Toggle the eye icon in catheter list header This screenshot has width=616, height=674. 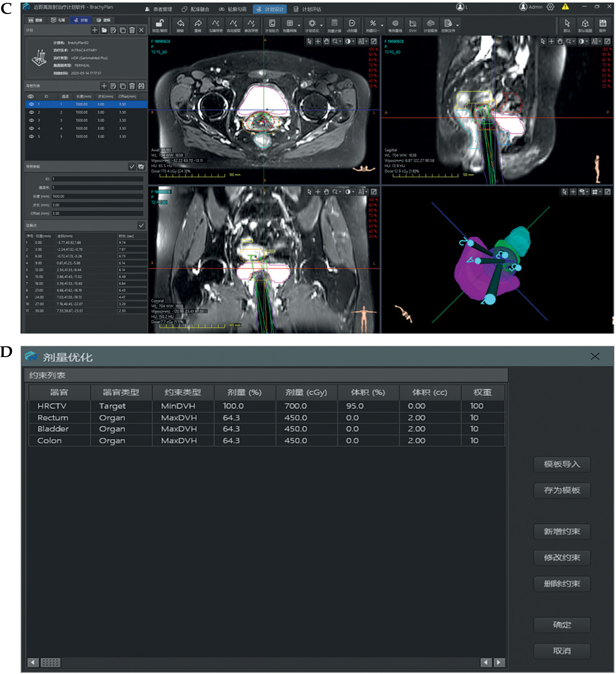coord(30,97)
